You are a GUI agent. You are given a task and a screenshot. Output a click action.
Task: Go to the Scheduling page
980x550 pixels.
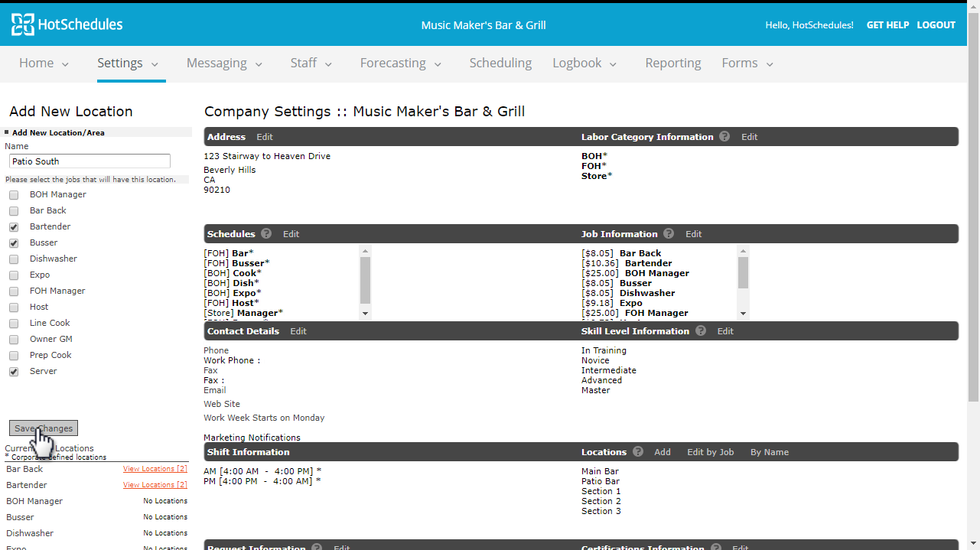coord(500,63)
